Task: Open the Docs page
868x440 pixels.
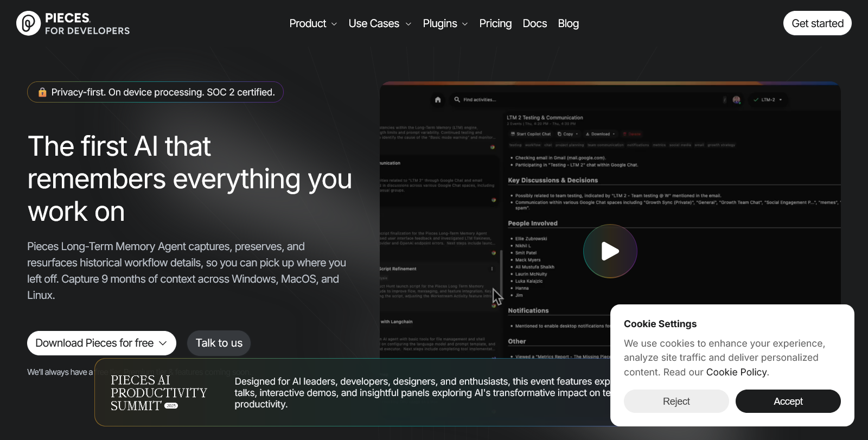Action: pyautogui.click(x=534, y=23)
